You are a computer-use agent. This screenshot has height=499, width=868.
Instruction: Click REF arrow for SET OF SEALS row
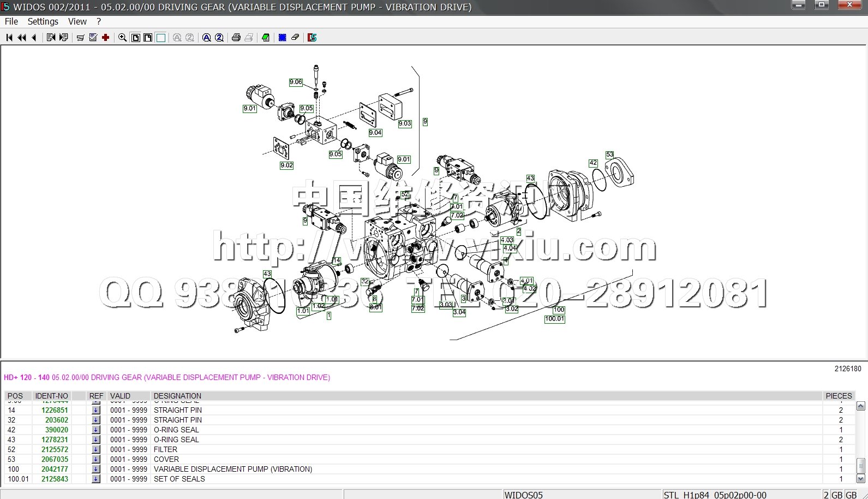[96, 479]
